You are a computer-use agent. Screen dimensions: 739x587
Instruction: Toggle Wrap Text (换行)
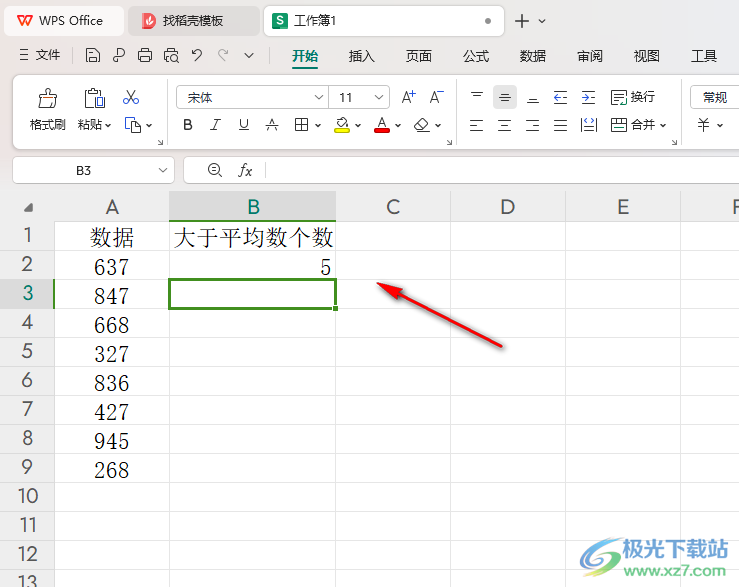pyautogui.click(x=632, y=97)
